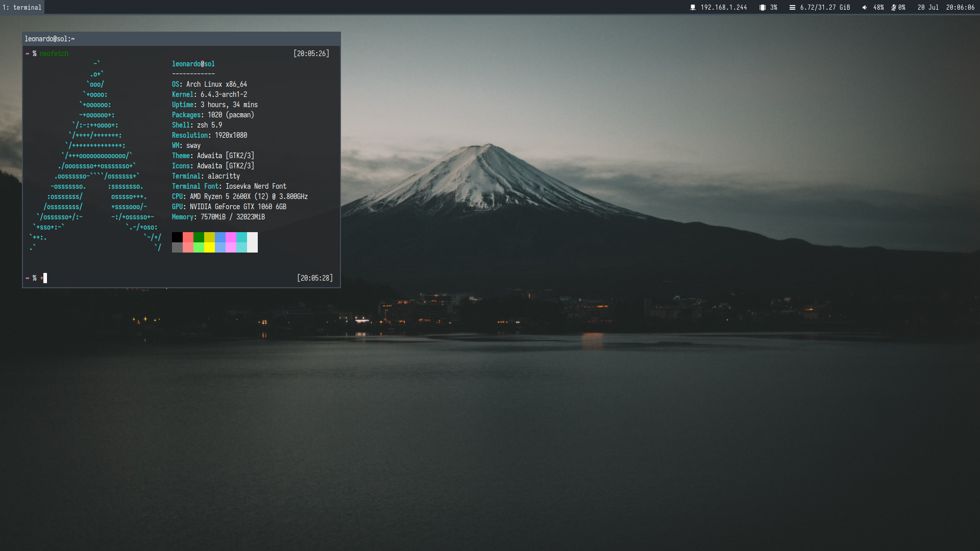
Task: Click the 20:06:06 clock
Action: (x=960, y=8)
